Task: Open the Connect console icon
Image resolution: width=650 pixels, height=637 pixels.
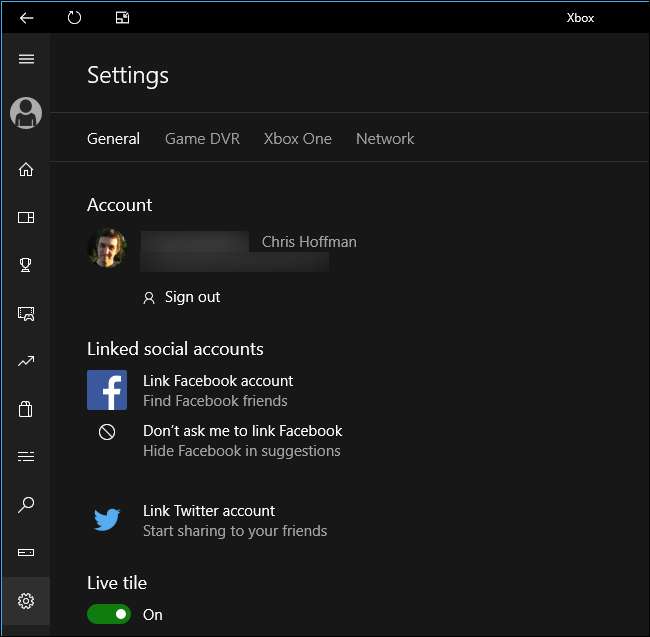Action: (x=26, y=552)
